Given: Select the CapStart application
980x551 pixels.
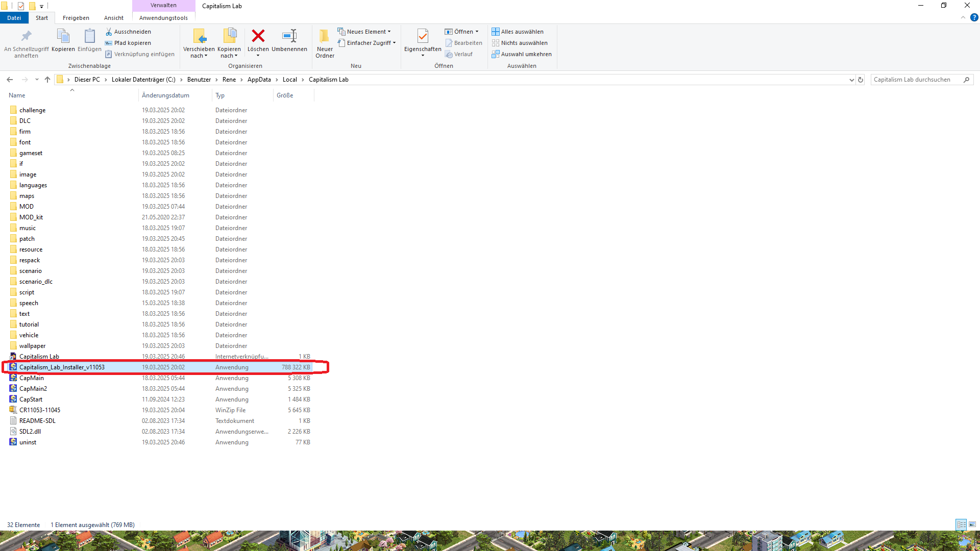Looking at the screenshot, I should [x=159, y=399].
